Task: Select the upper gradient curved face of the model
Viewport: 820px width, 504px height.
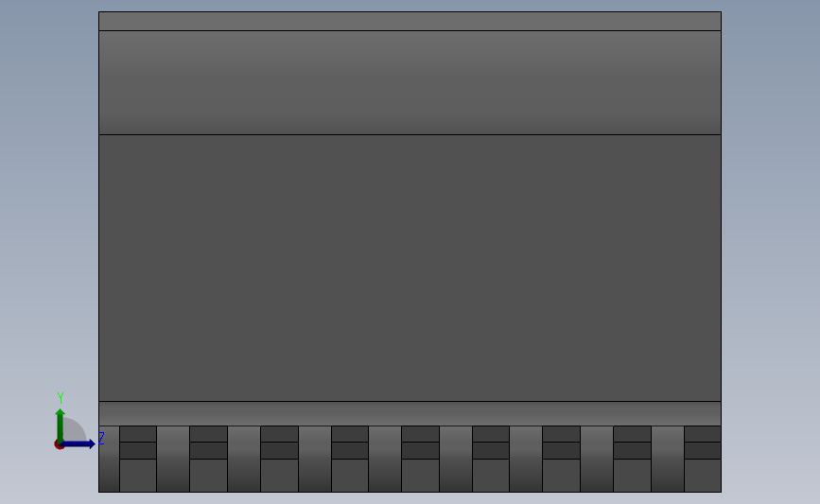Action: coord(410,82)
